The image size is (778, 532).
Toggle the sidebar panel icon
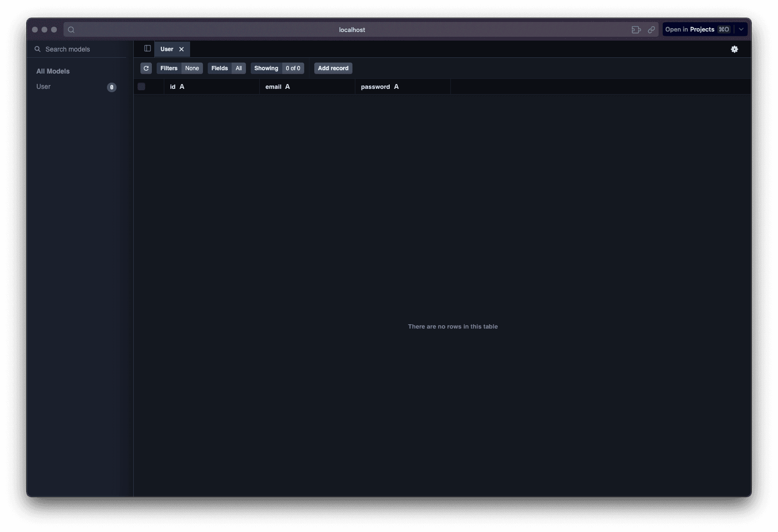(x=148, y=49)
